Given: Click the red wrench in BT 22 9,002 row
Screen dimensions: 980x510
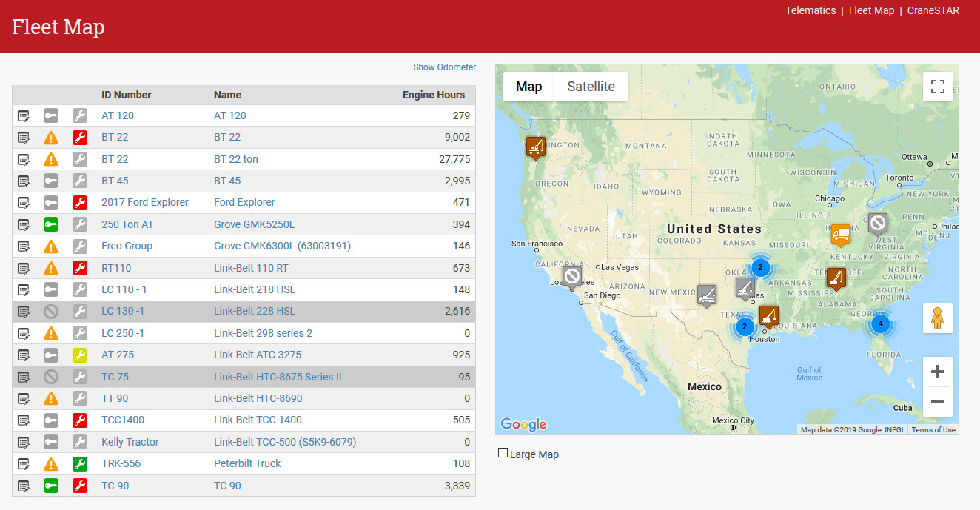Looking at the screenshot, I should [80, 137].
